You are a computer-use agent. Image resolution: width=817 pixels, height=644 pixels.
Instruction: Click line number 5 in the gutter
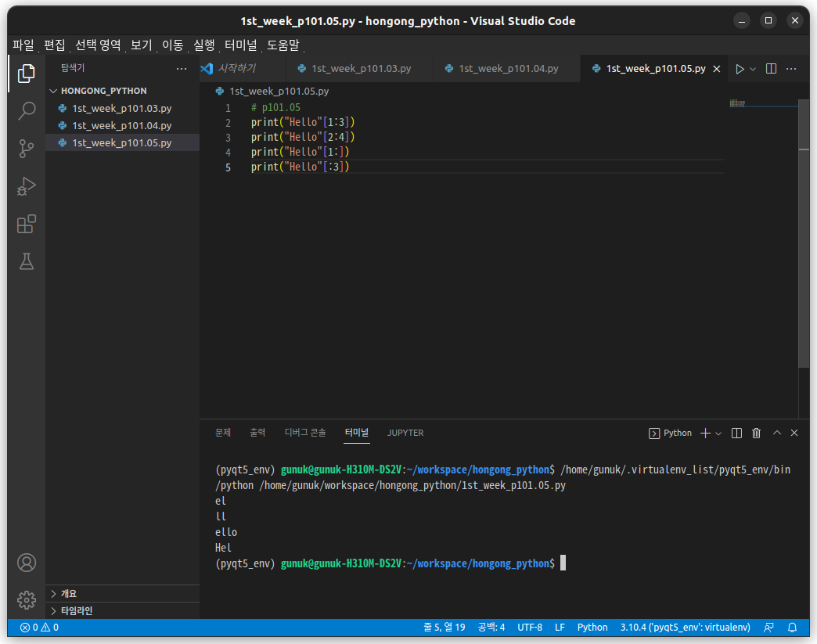[228, 167]
